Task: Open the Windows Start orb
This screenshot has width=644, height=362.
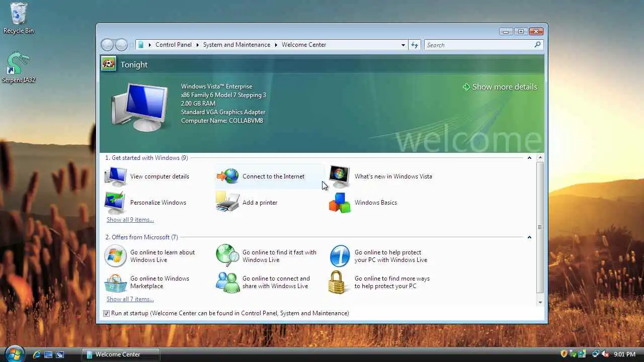Action: coord(14,353)
